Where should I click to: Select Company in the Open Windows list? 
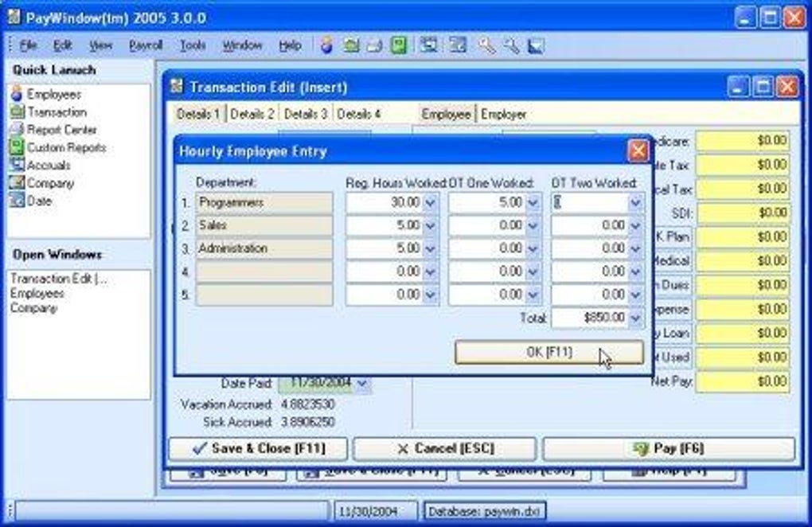point(33,308)
